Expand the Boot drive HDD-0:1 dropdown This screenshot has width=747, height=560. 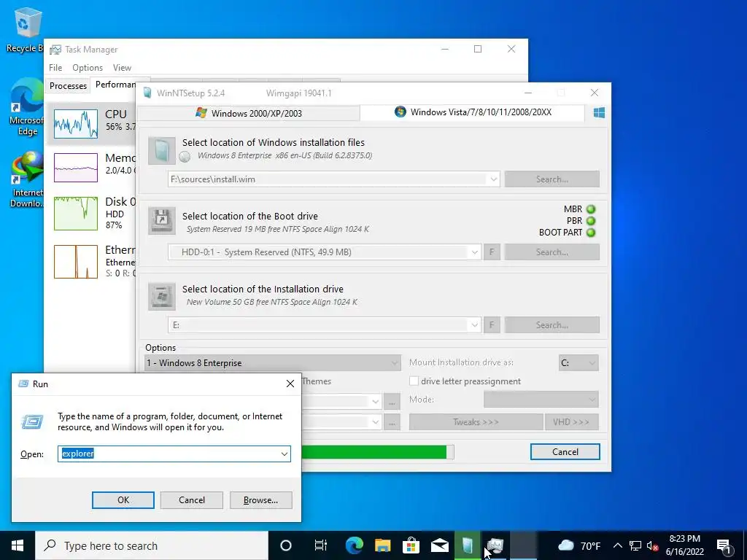point(474,252)
